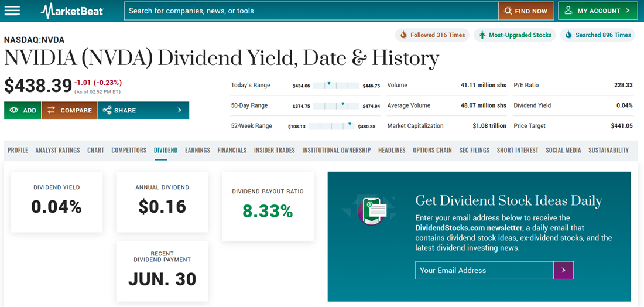Click the Your Email Address field
Screen dimensions: 644x307
pyautogui.click(x=484, y=270)
